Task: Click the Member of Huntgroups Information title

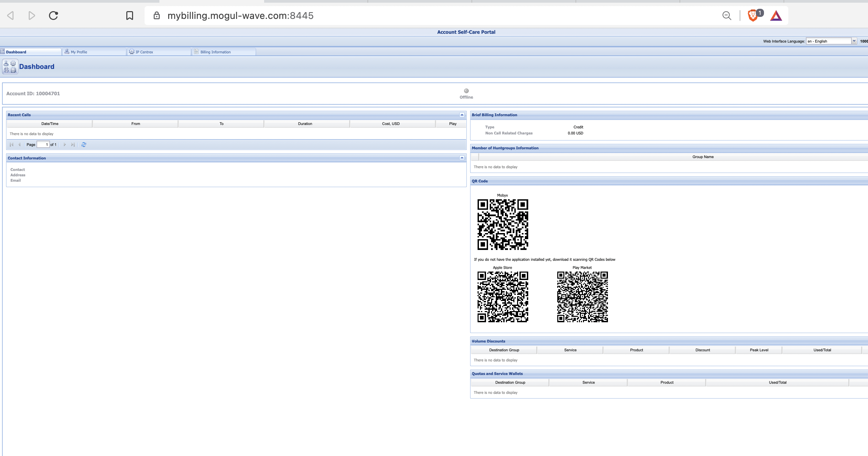Action: click(505, 148)
